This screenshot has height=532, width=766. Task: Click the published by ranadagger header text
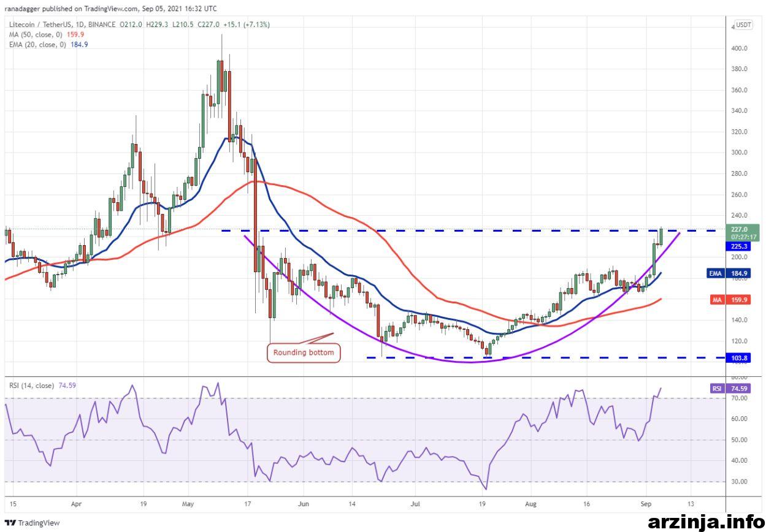point(111,9)
